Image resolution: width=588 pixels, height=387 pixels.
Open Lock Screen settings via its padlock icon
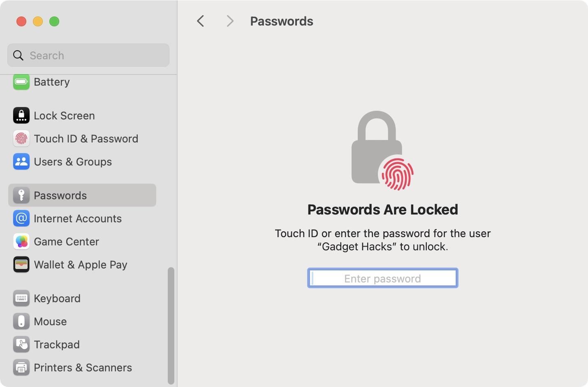[x=21, y=115]
